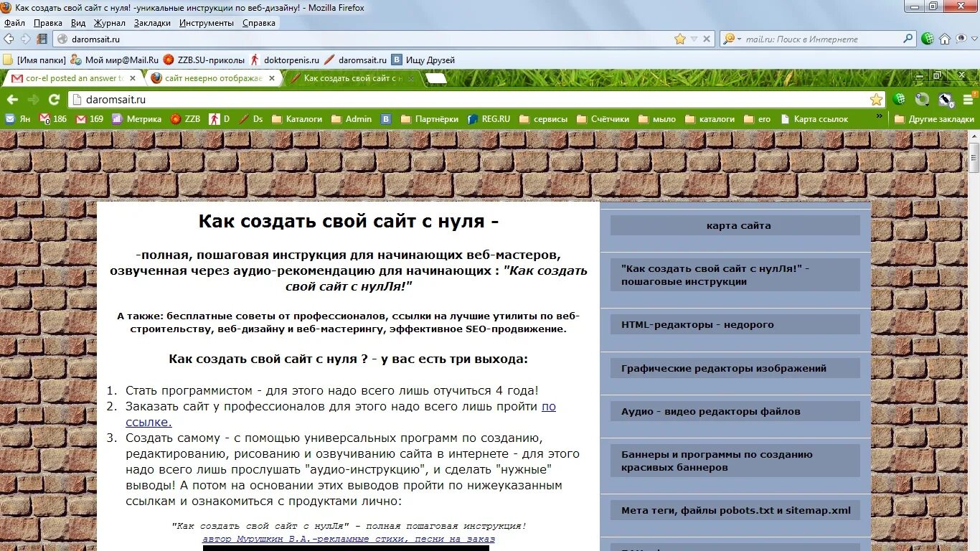
Task: Click Chrome forward arrow button
Action: tap(33, 100)
